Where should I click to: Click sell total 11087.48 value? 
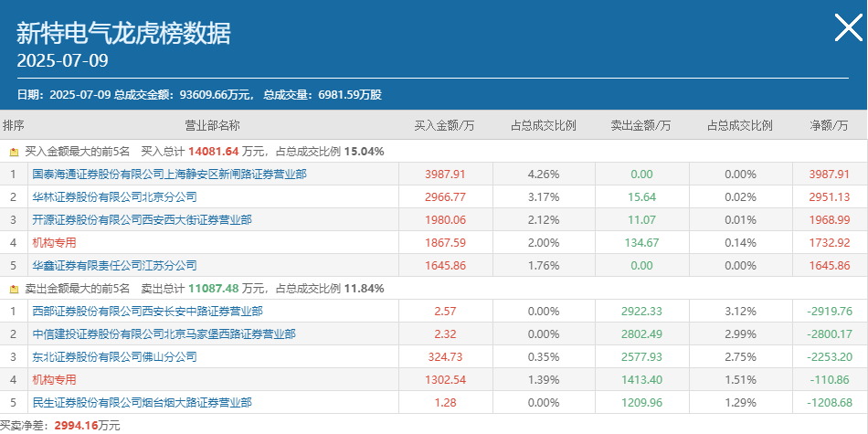coord(213,289)
